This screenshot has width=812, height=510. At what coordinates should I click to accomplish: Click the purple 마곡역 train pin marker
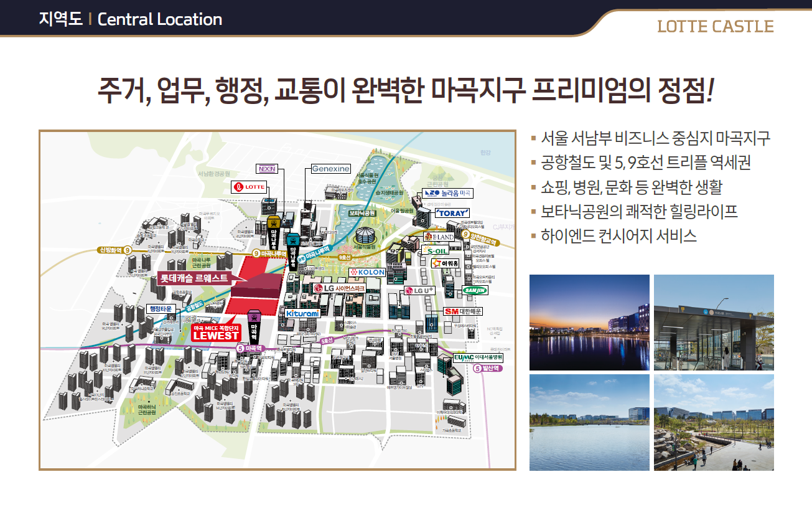point(254,328)
